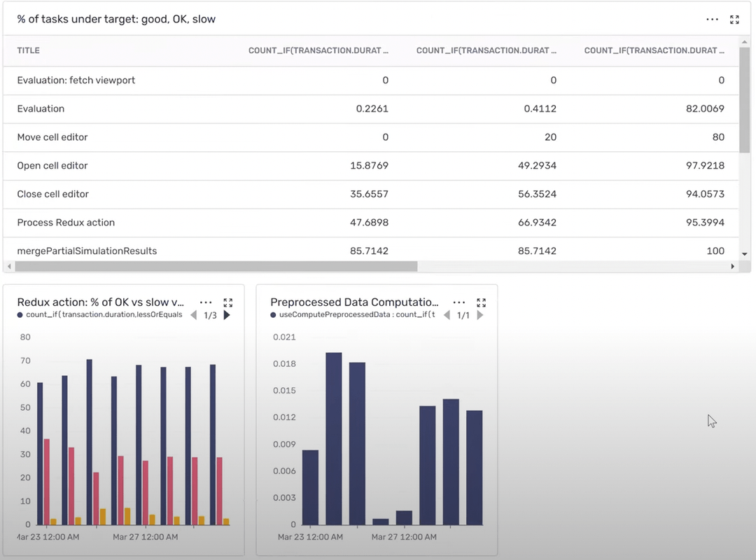Screen dimensions: 756x560
Task: Click the horizontal scrollbar right arrow
Action: click(x=733, y=267)
